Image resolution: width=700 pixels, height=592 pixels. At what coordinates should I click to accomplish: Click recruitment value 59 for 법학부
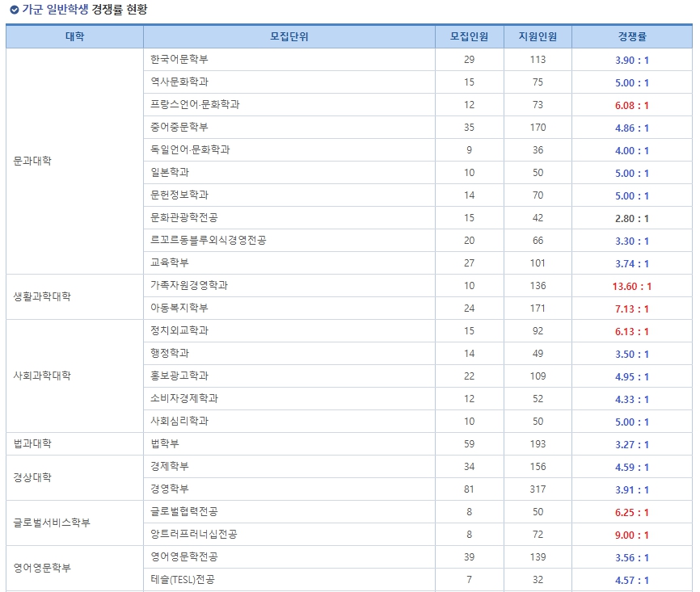click(x=469, y=444)
